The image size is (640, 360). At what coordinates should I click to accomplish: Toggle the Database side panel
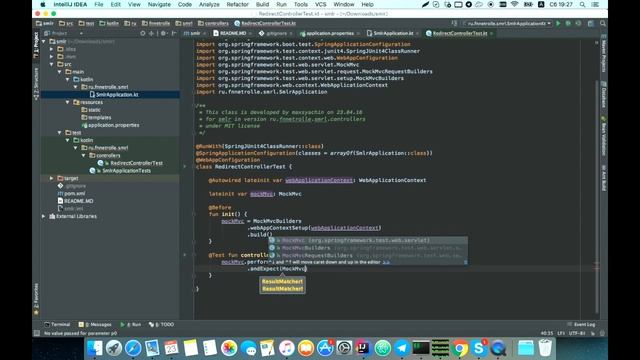tap(603, 95)
